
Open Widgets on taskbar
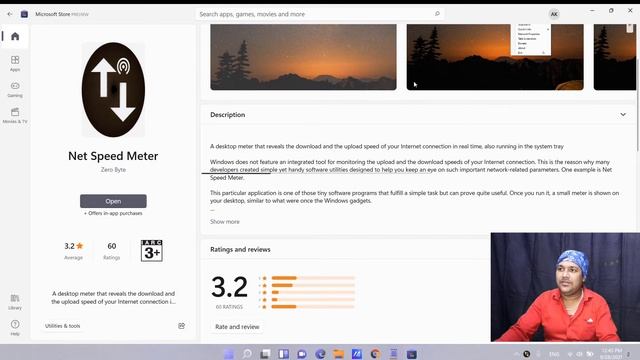pos(284,353)
